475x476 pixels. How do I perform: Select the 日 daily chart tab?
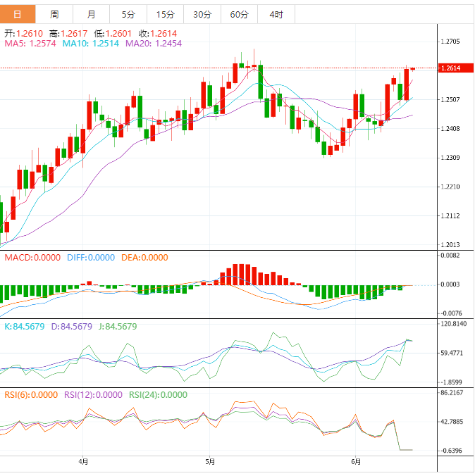click(18, 14)
